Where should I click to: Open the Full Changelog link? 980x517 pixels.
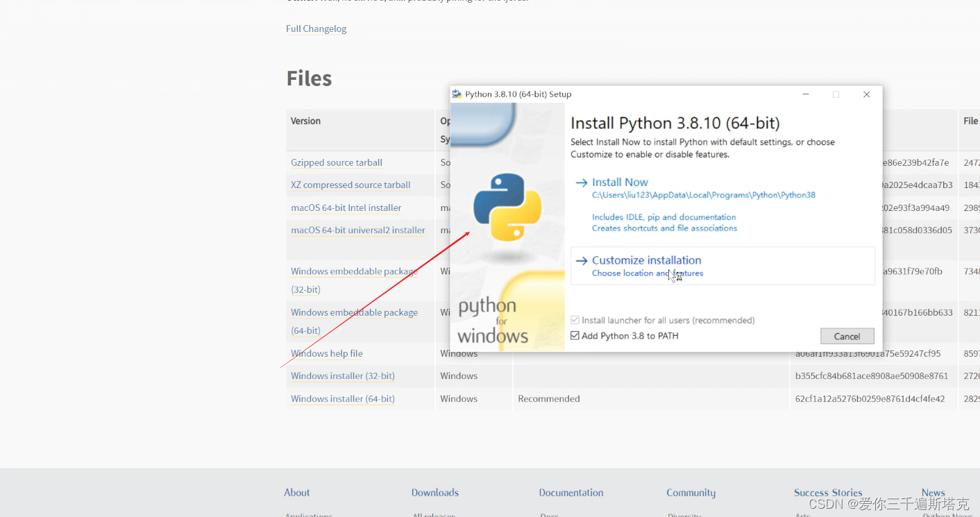316,28
